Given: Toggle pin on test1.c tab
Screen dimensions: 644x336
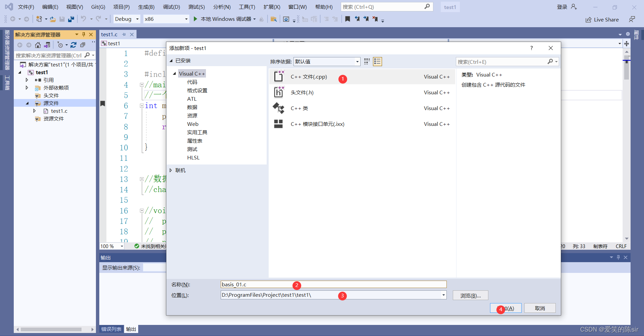Looking at the screenshot, I should point(124,35).
